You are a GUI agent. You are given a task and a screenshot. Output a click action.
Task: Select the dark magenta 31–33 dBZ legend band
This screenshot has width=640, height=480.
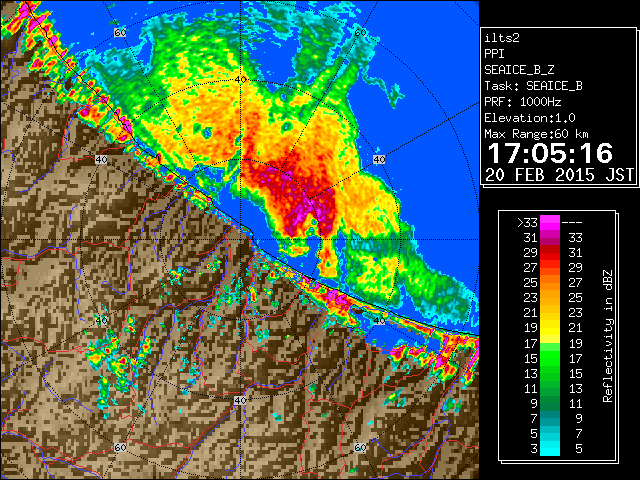[550, 238]
